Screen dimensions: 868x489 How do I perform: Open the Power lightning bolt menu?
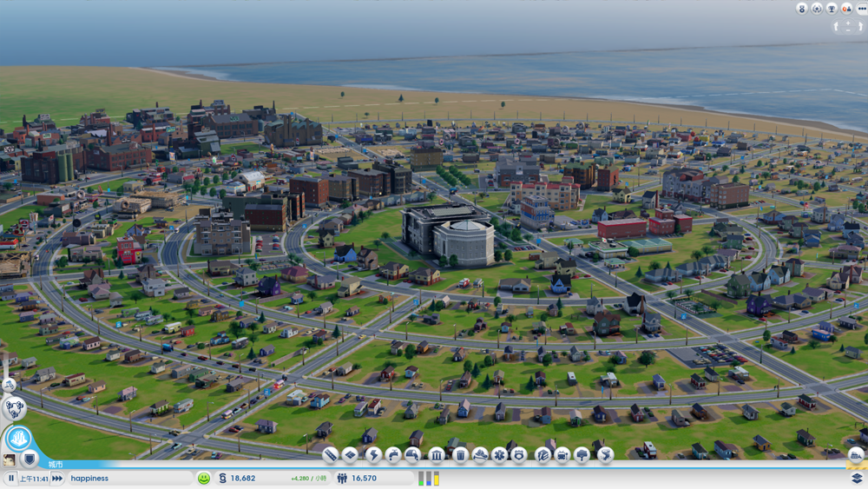pyautogui.click(x=373, y=454)
